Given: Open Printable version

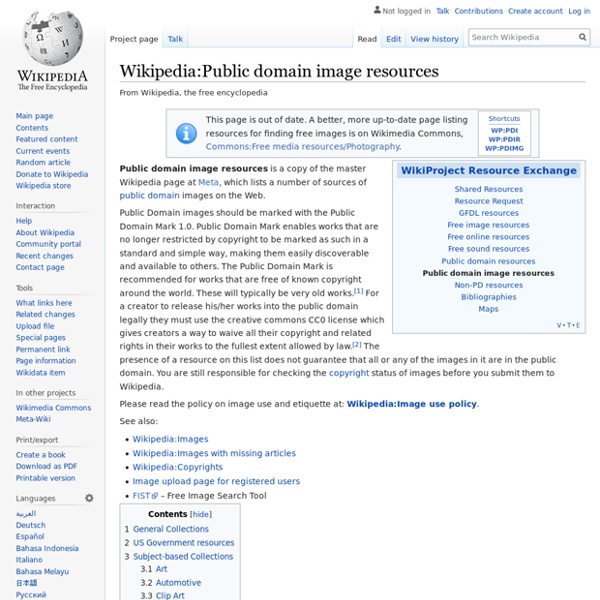Looking at the screenshot, I should click(x=46, y=478).
